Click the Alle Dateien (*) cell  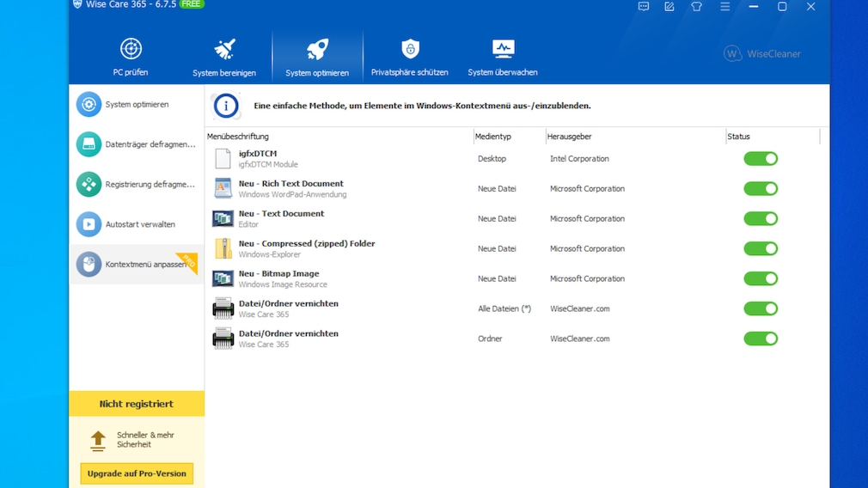click(504, 308)
